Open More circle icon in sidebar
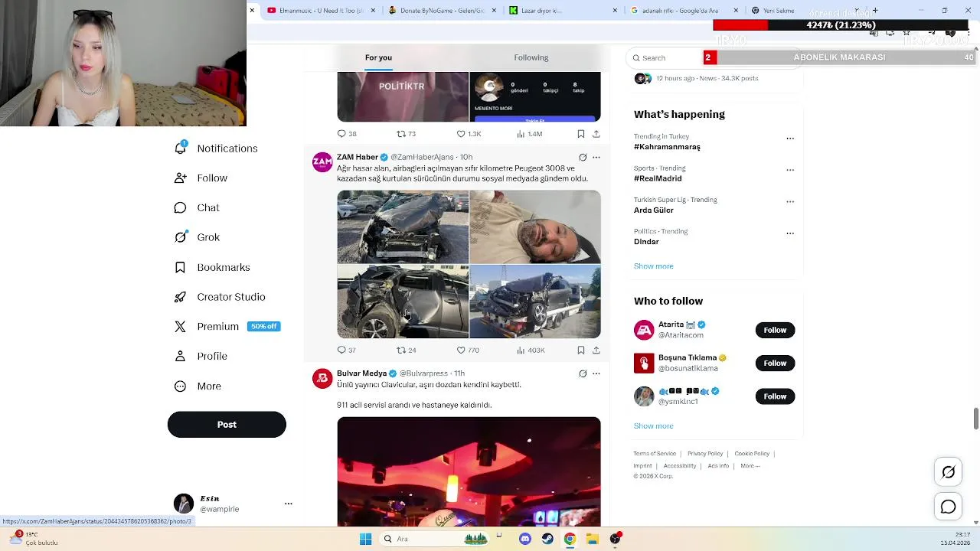This screenshot has height=551, width=980. tap(180, 386)
